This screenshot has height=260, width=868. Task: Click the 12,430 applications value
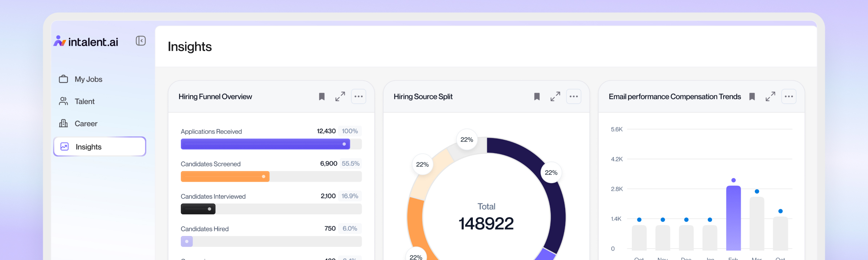[x=326, y=131]
